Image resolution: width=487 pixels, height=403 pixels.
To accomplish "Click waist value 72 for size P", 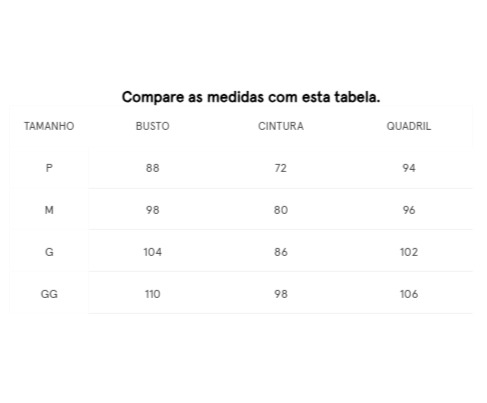I will 281,168.
